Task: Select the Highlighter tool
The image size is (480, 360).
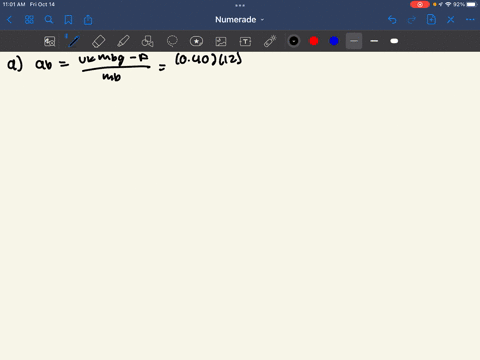Action: pos(123,41)
